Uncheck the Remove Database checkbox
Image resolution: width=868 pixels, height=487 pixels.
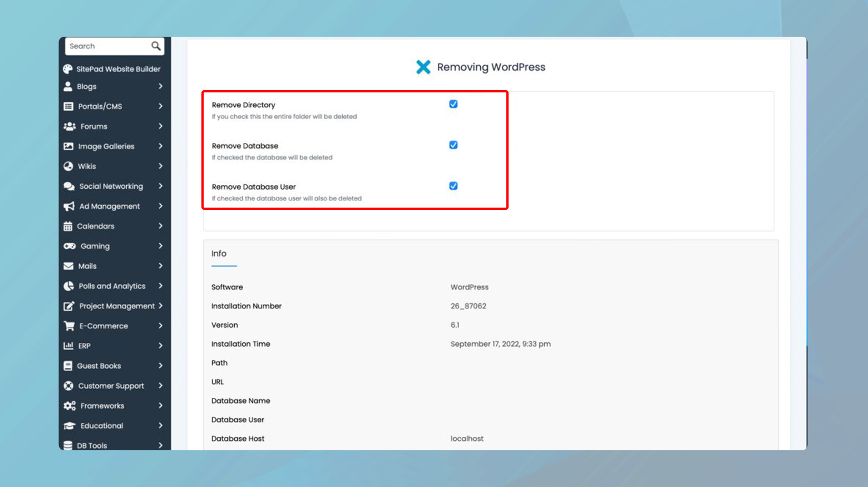453,145
